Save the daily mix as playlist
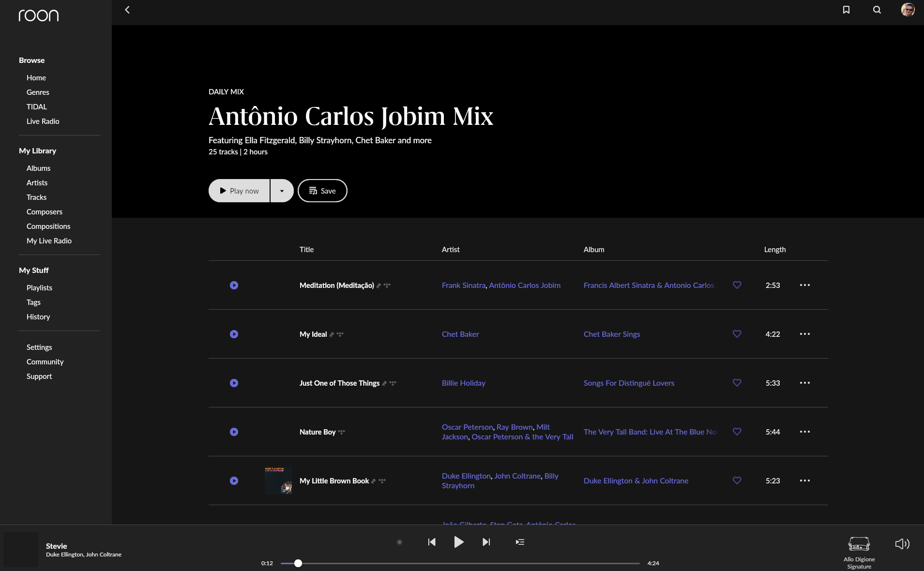924x571 pixels. tap(322, 191)
